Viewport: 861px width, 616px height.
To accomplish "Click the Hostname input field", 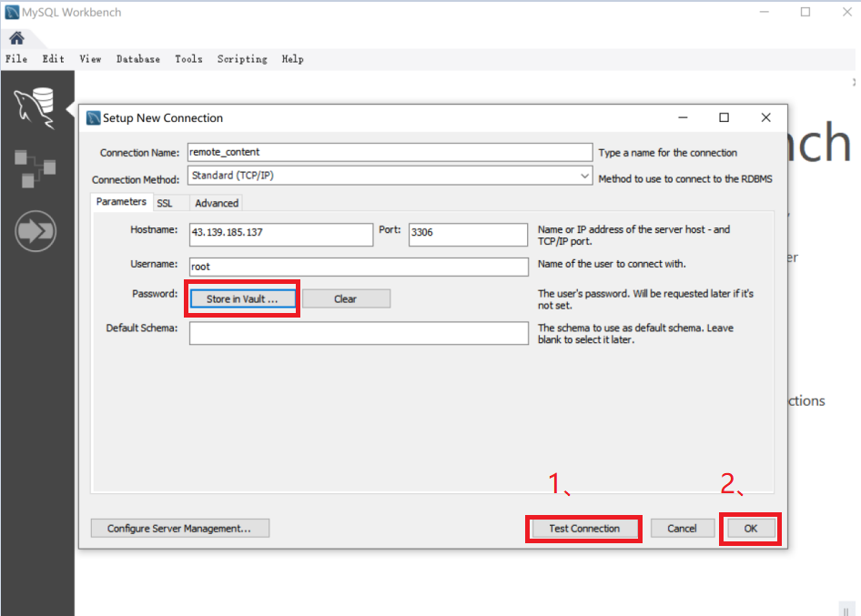I will 281,234.
